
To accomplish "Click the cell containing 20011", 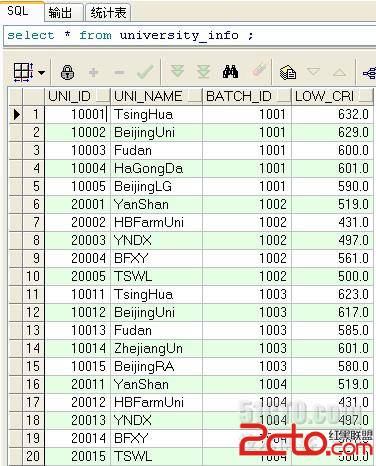I will pyautogui.click(x=77, y=384).
